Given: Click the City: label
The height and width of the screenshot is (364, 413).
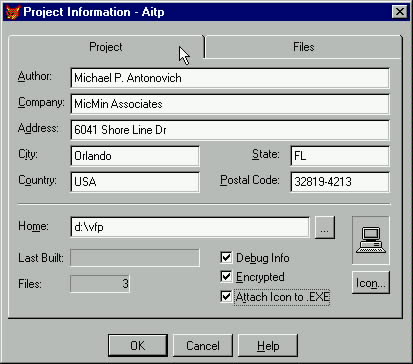Looking at the screenshot, I should (x=28, y=154).
